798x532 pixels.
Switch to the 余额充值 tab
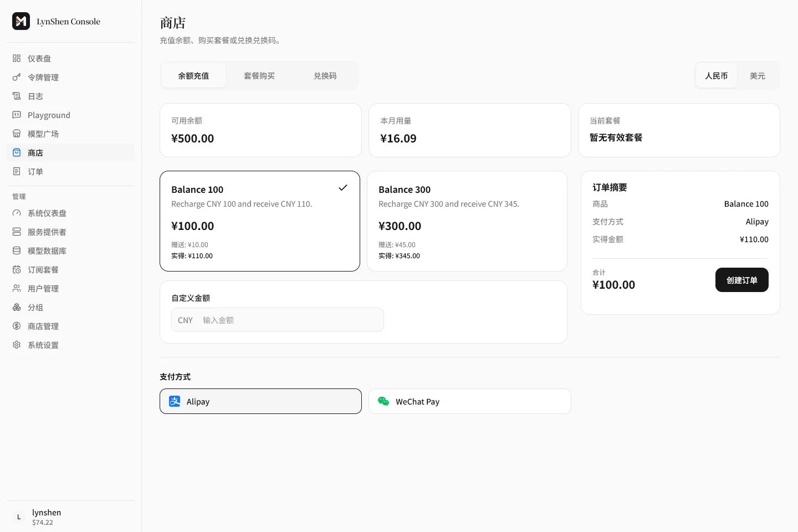[x=193, y=75]
